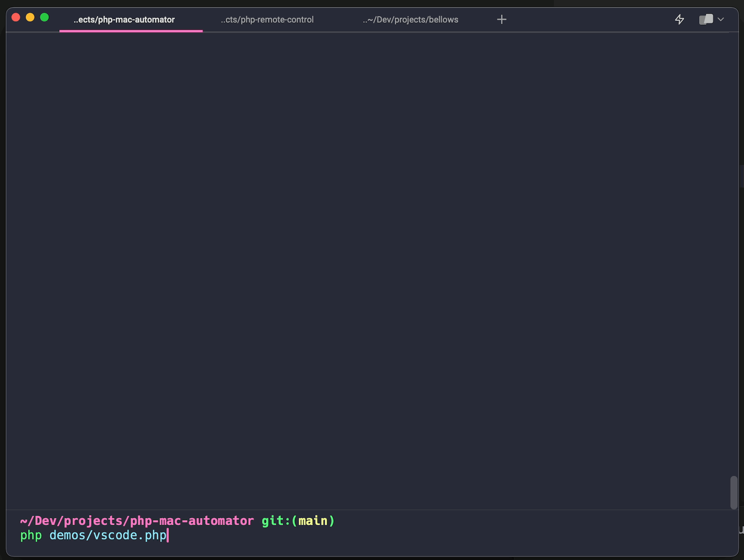Click the split panes icon
This screenshot has height=560, width=744.
706,19
